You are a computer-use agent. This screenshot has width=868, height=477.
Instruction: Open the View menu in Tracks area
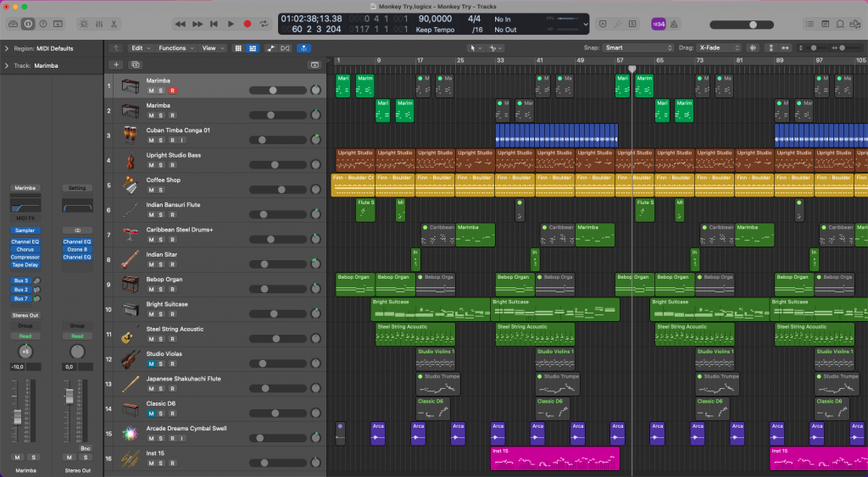pyautogui.click(x=213, y=48)
